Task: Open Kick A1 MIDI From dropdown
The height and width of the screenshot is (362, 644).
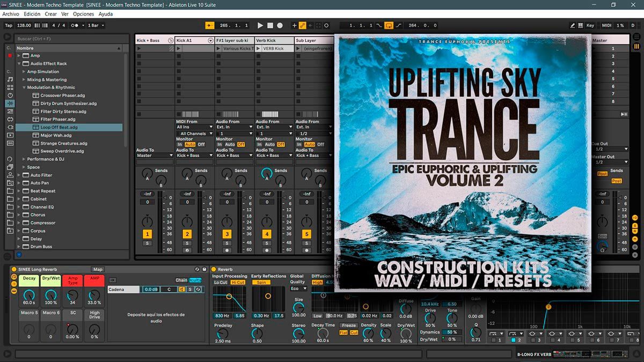Action: [194, 127]
